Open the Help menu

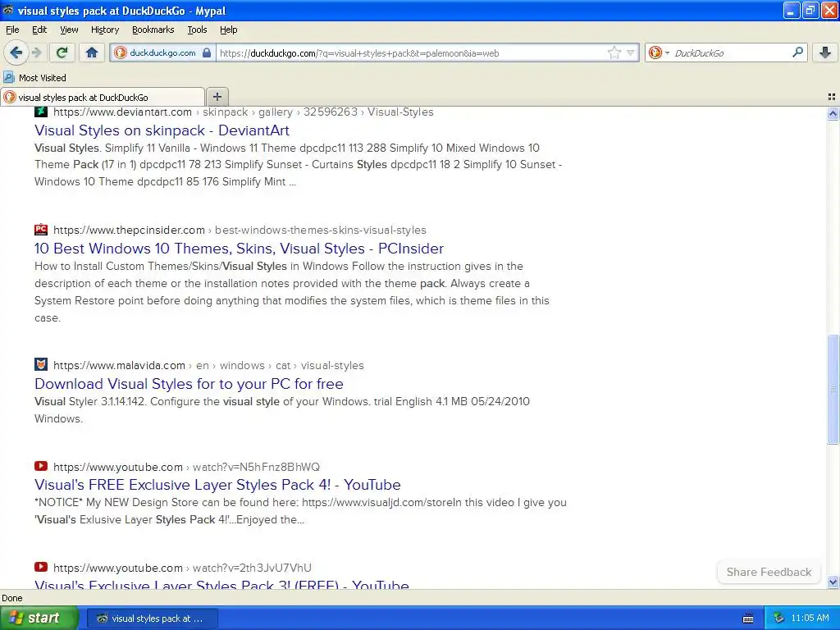pyautogui.click(x=229, y=30)
